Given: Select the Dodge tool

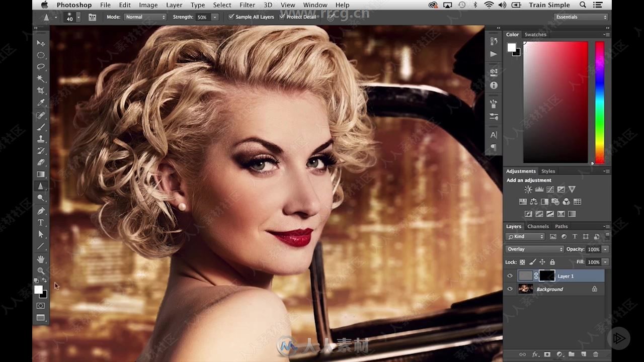Looking at the screenshot, I should pos(41,198).
